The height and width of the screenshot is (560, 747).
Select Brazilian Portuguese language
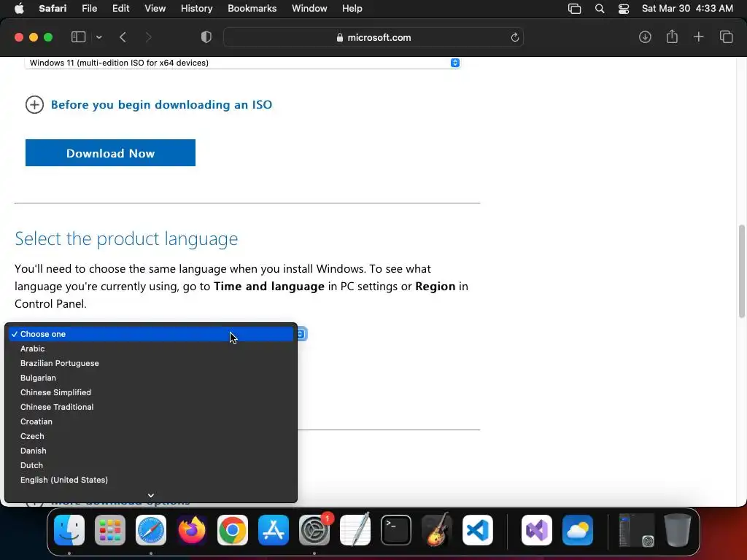pos(151,363)
